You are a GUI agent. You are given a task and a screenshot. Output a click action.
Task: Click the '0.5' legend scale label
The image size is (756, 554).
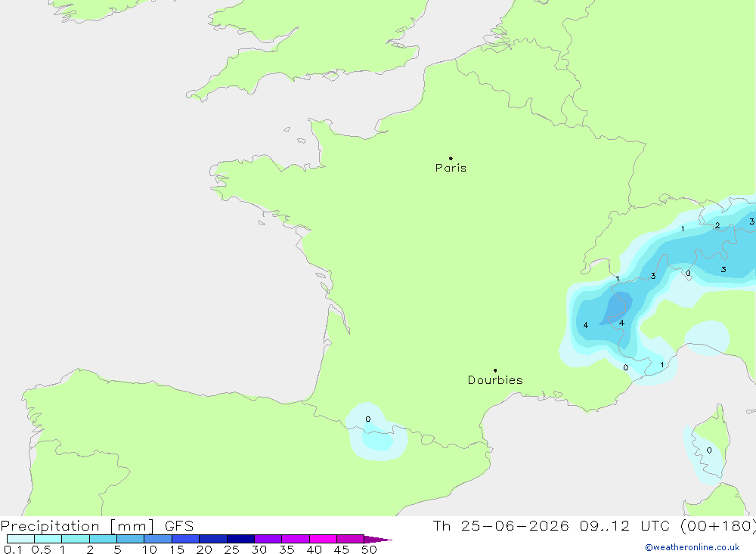point(41,549)
